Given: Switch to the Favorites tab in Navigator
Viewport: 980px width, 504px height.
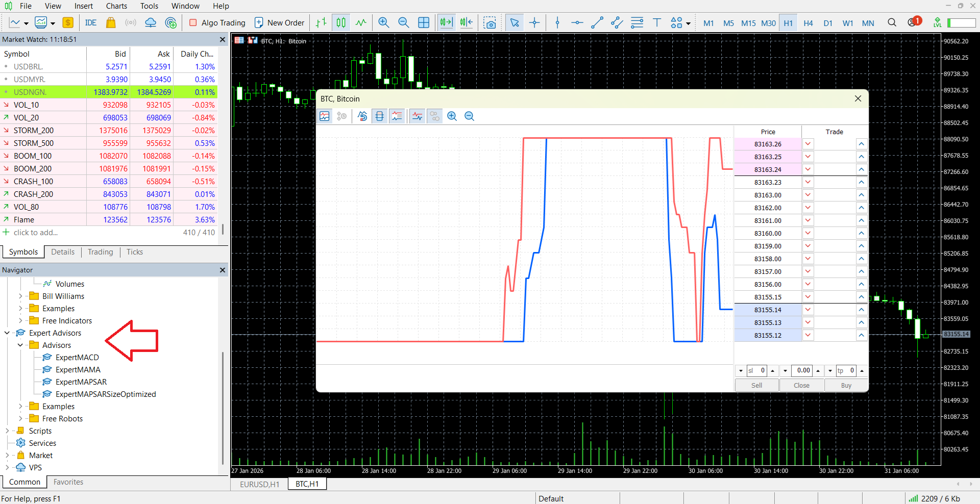Looking at the screenshot, I should point(68,482).
